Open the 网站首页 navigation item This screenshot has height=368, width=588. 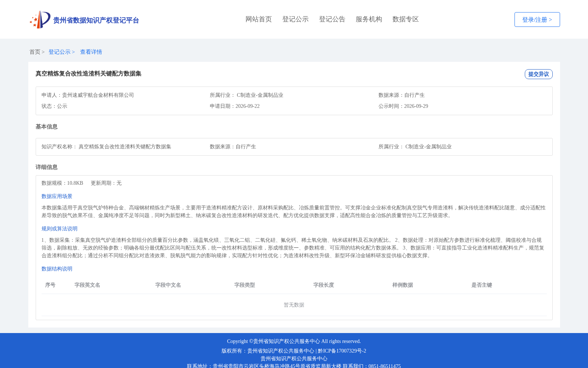tap(259, 19)
